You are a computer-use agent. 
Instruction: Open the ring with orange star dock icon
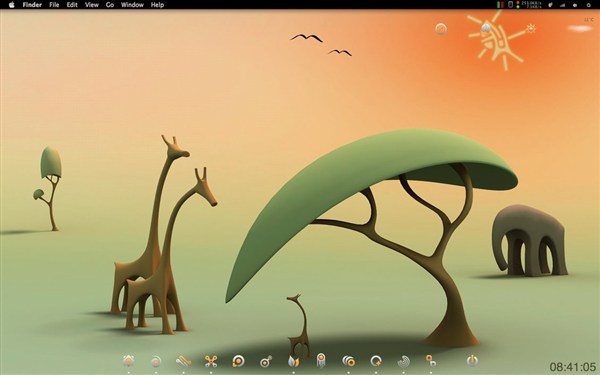point(376,361)
